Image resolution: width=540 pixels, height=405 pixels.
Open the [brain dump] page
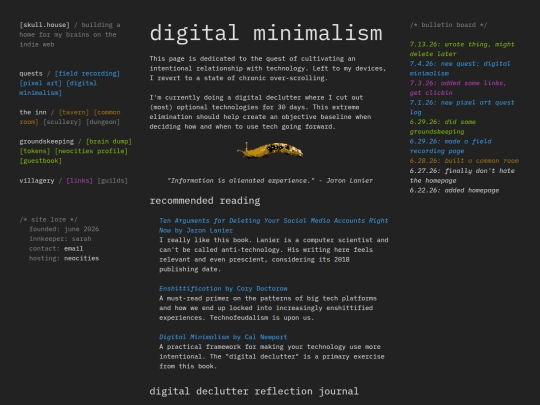pos(109,141)
